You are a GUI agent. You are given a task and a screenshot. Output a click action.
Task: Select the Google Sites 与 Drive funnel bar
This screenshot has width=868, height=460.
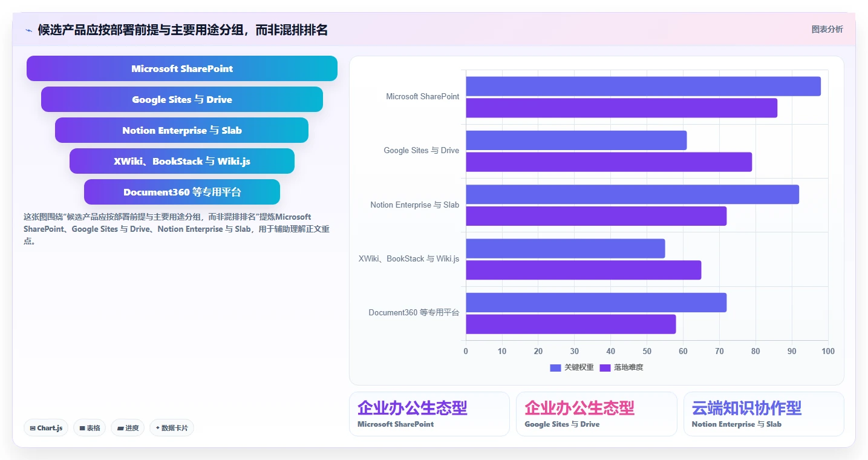(182, 99)
